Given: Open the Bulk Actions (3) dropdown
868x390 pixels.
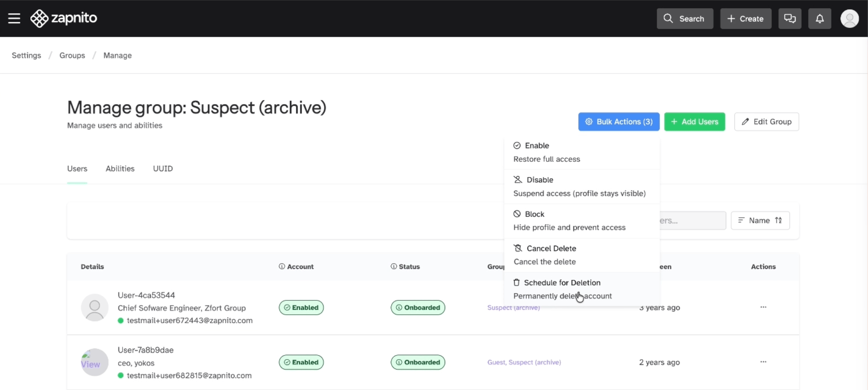Looking at the screenshot, I should [x=619, y=122].
